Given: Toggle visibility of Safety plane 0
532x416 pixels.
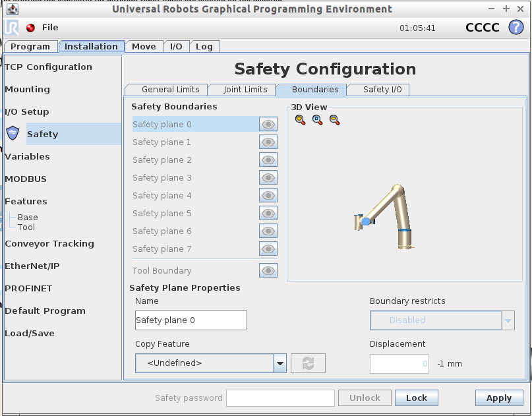Looking at the screenshot, I should click(x=268, y=124).
